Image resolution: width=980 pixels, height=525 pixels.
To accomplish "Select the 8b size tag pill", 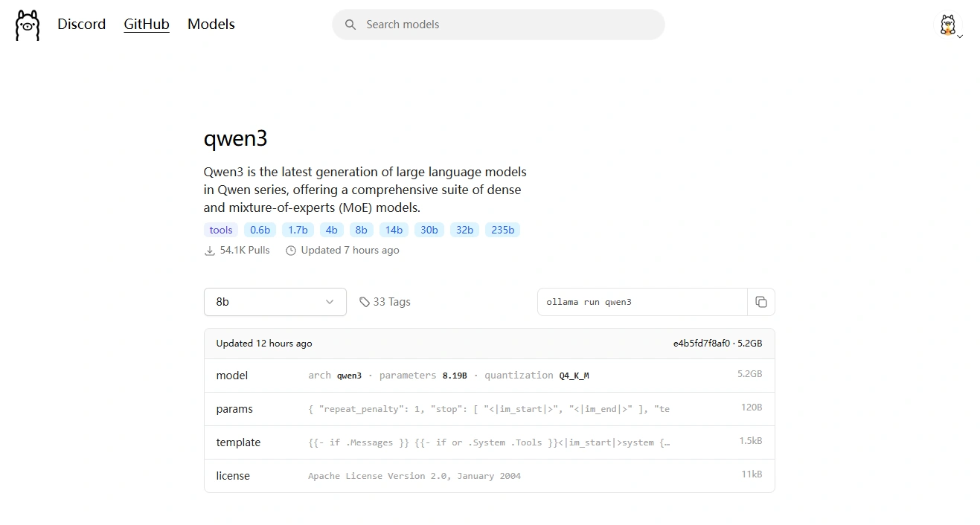I will tap(362, 230).
